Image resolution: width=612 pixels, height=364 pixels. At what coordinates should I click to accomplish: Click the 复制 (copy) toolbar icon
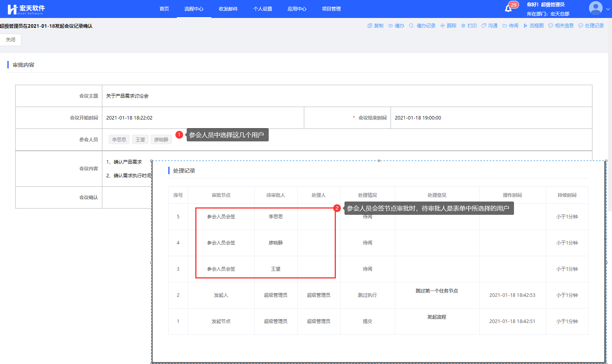point(375,26)
